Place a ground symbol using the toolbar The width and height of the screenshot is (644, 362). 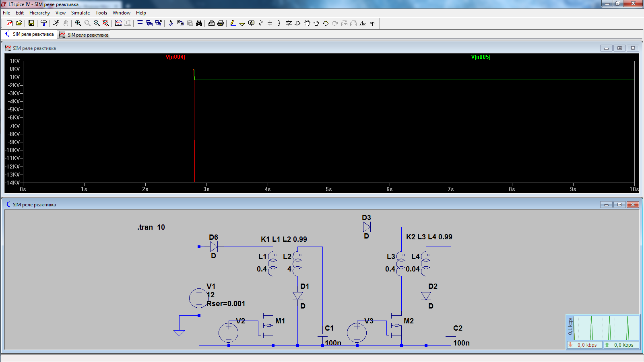pos(242,23)
